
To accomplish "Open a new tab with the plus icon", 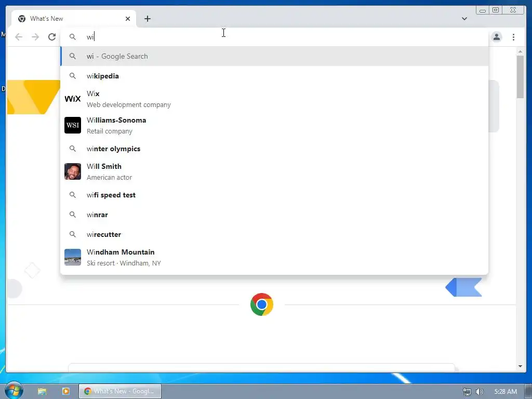I will [147, 19].
